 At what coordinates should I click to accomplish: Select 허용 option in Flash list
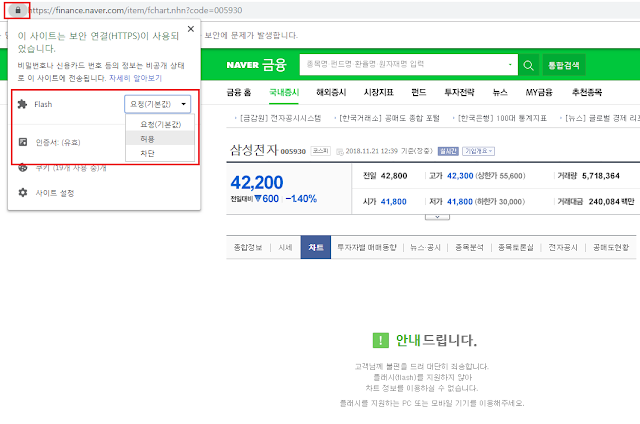tap(160, 139)
